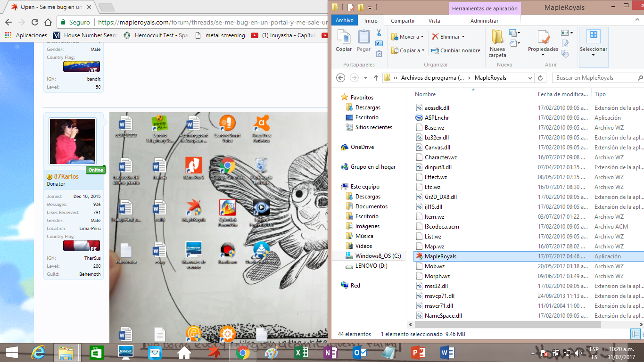Create a folder with Nueva carpeta icon

pyautogui.click(x=497, y=43)
